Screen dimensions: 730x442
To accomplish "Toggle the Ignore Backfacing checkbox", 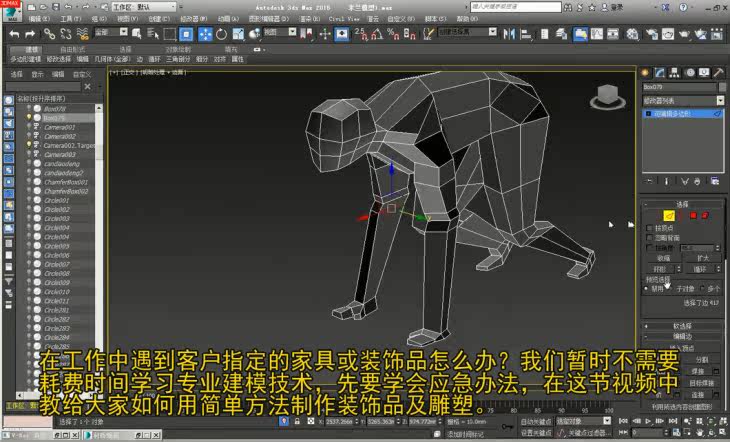I will (649, 238).
